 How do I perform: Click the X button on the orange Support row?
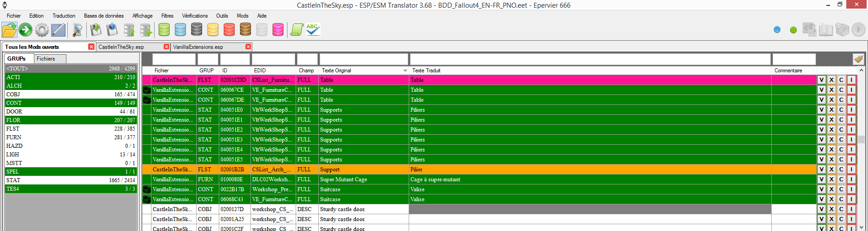[831, 170]
